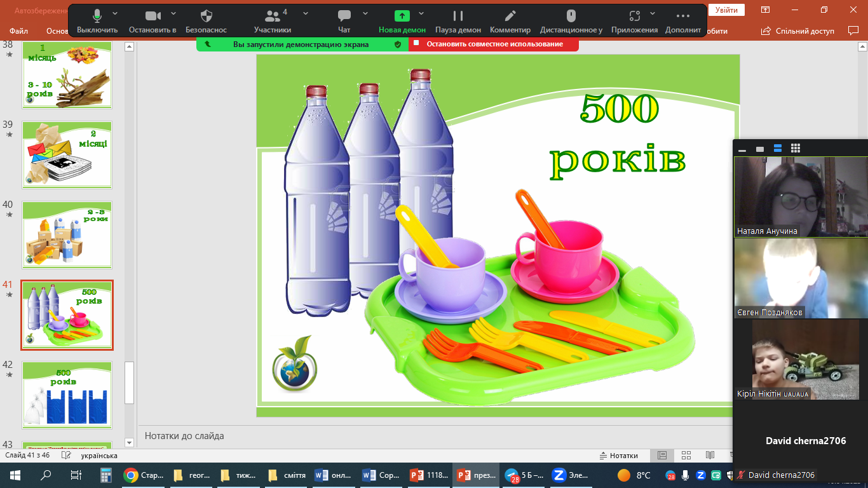Viewport: 868px width, 488px height.
Task: Expand arrow beside Участники participants
Action: pos(306,13)
